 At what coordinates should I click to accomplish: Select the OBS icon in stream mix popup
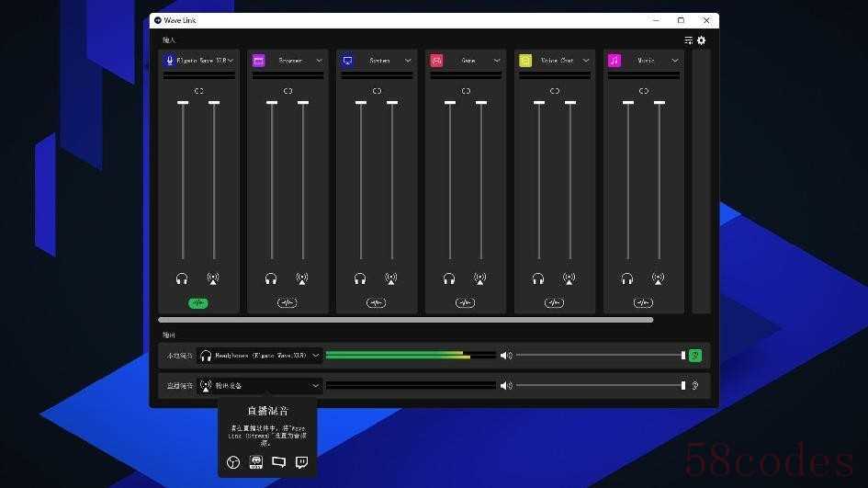(x=233, y=462)
